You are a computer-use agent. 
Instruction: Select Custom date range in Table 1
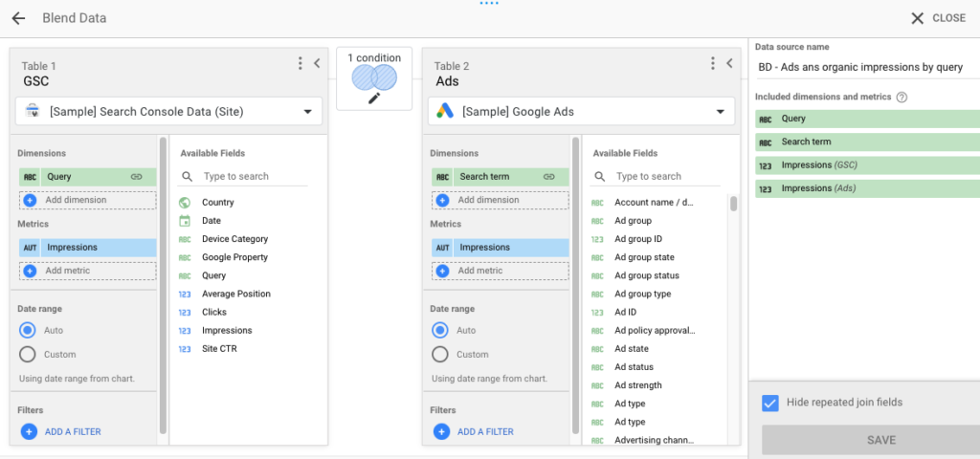coord(28,355)
